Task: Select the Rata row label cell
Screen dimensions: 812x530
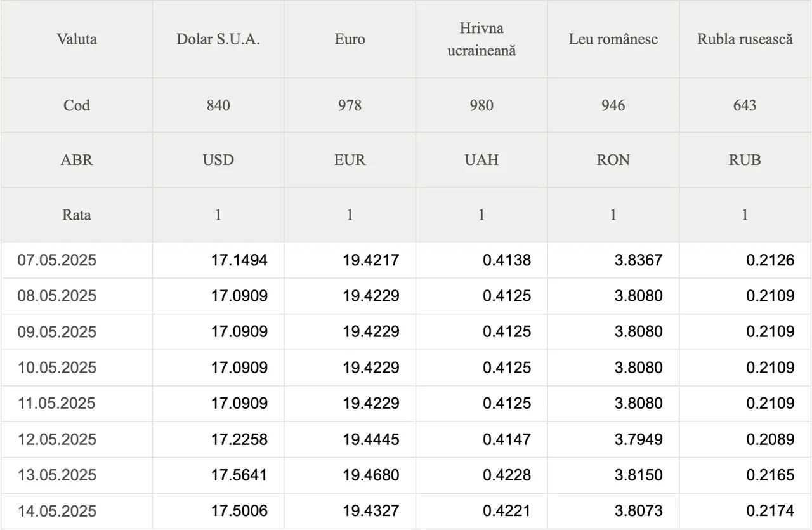Action: pos(77,215)
